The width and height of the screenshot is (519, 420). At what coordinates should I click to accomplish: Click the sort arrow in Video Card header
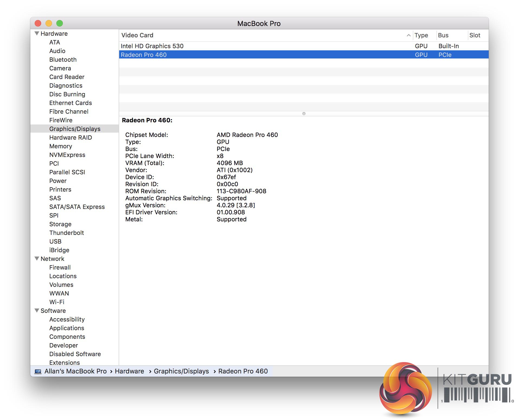(408, 35)
